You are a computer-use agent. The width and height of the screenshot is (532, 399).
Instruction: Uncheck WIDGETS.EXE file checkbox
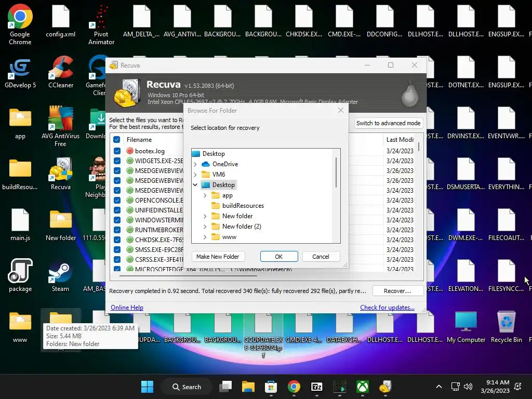[117, 161]
